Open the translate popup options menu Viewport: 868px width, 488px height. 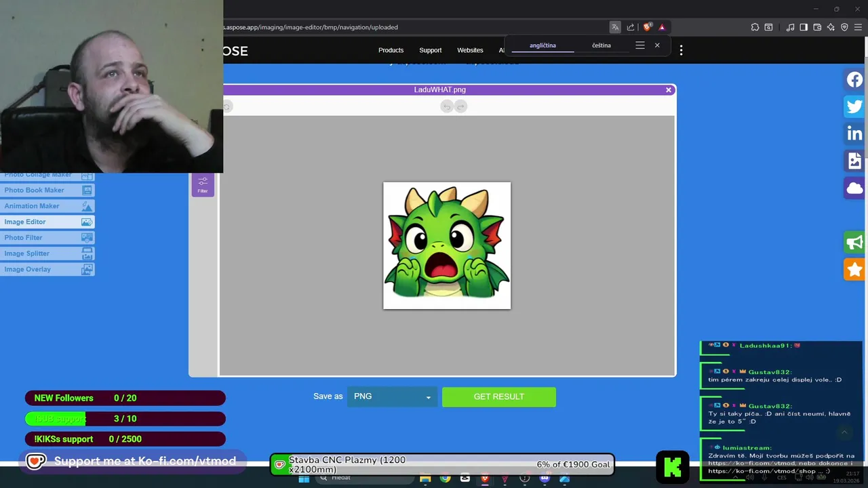[639, 45]
